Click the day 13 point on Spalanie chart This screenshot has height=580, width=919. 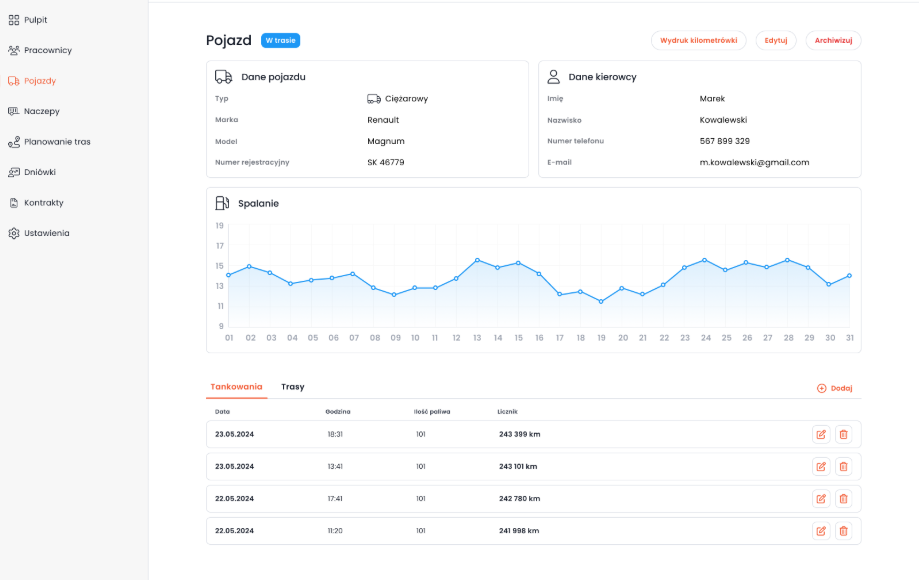tap(477, 260)
